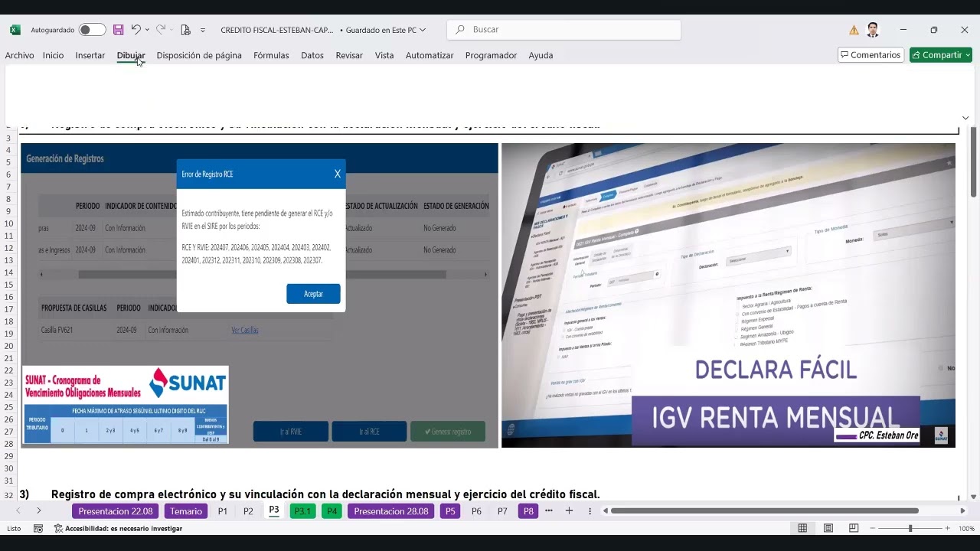The image size is (980, 551).
Task: Open the Customize Quick Access Toolbar dropdown
Action: 203,30
